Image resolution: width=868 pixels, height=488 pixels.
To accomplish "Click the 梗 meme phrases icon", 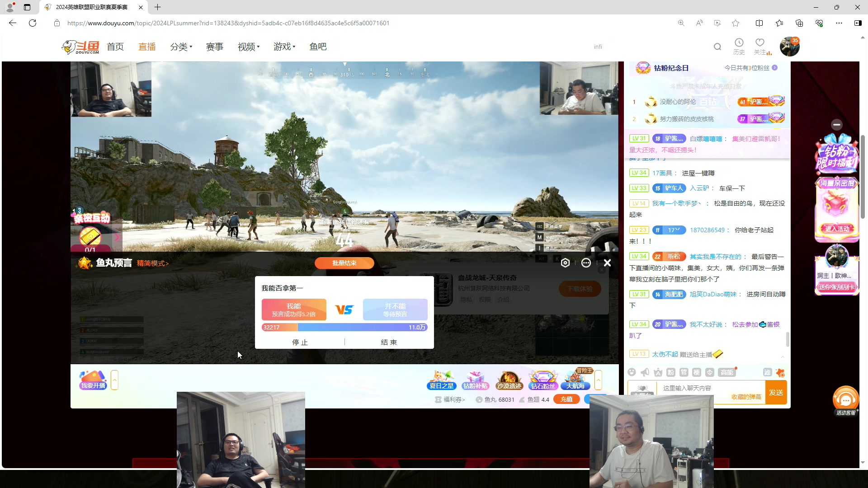I will pyautogui.click(x=697, y=372).
